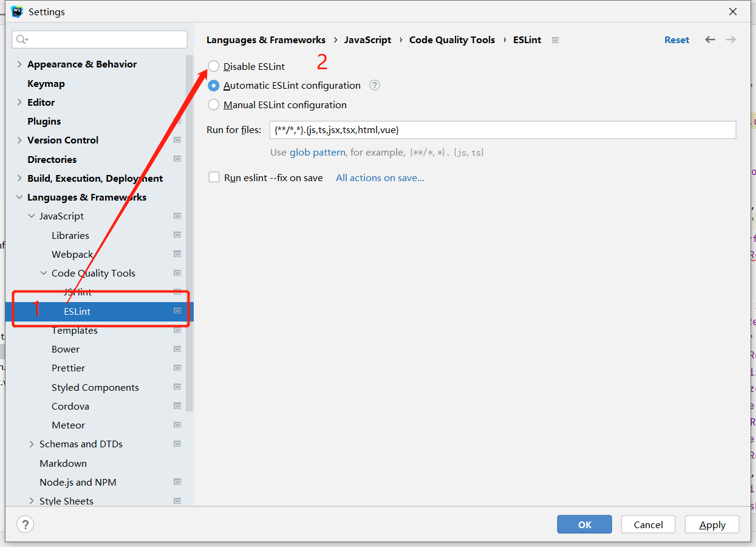The width and height of the screenshot is (756, 547).
Task: Click the settings icon beside the ESLint breadcrumb
Action: point(555,40)
